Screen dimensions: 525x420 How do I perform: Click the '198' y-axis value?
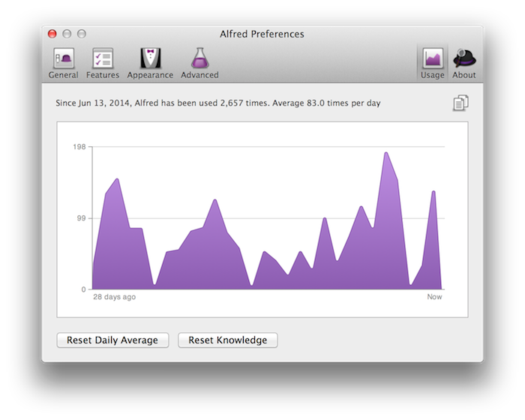(x=79, y=147)
